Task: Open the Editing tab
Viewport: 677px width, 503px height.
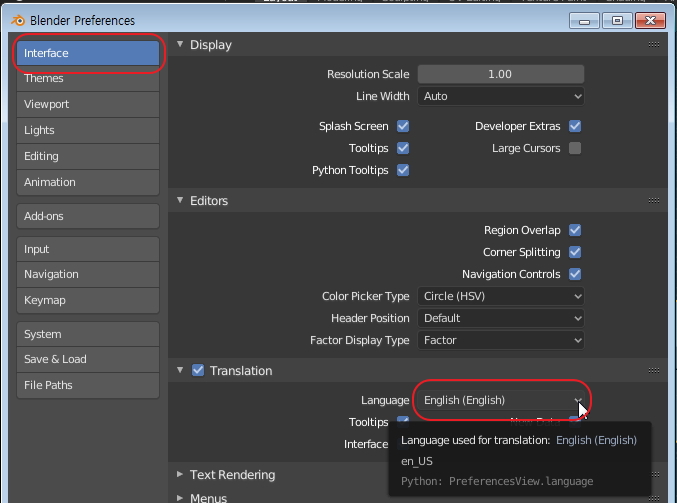Action: click(88, 156)
